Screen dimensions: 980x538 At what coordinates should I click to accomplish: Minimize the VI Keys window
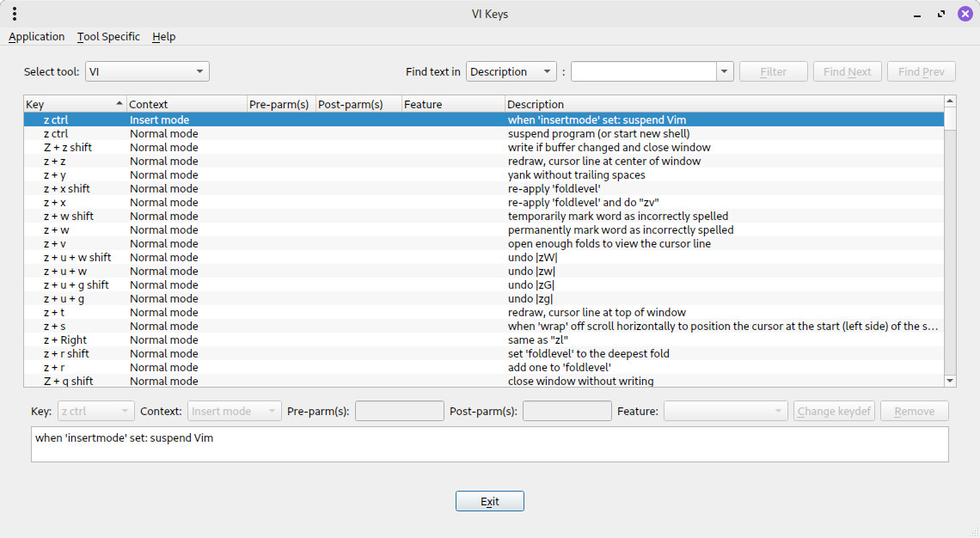(x=917, y=14)
